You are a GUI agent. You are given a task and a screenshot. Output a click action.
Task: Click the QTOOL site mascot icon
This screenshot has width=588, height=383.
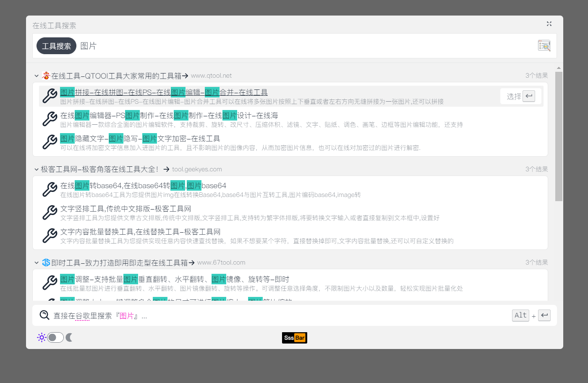click(x=46, y=76)
